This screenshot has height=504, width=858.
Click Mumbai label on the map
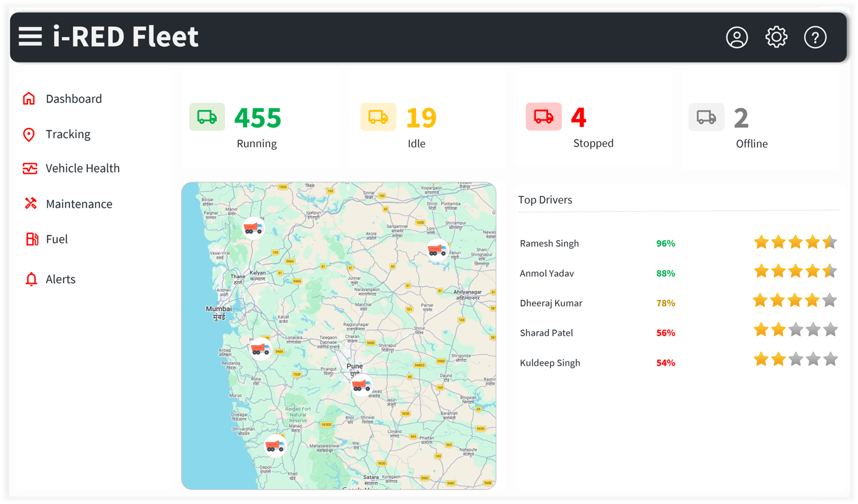click(x=219, y=309)
